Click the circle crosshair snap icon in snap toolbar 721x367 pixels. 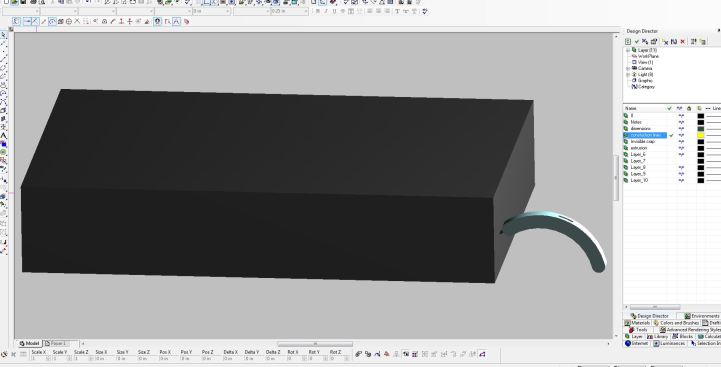(69, 21)
